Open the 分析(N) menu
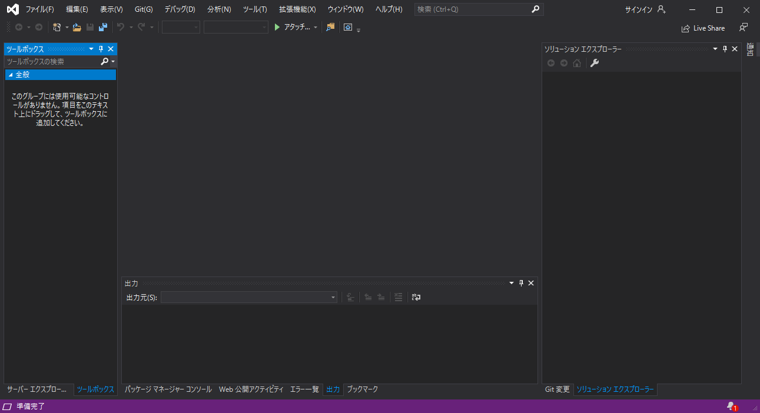 (219, 9)
